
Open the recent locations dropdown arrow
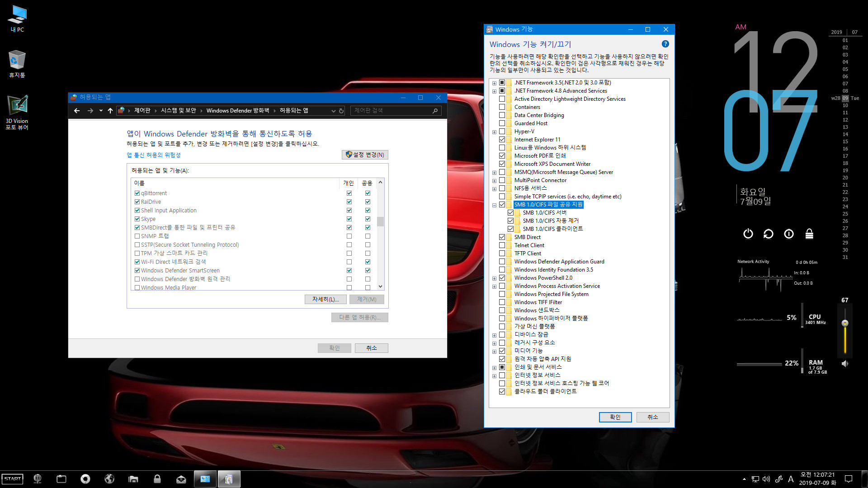tap(101, 111)
